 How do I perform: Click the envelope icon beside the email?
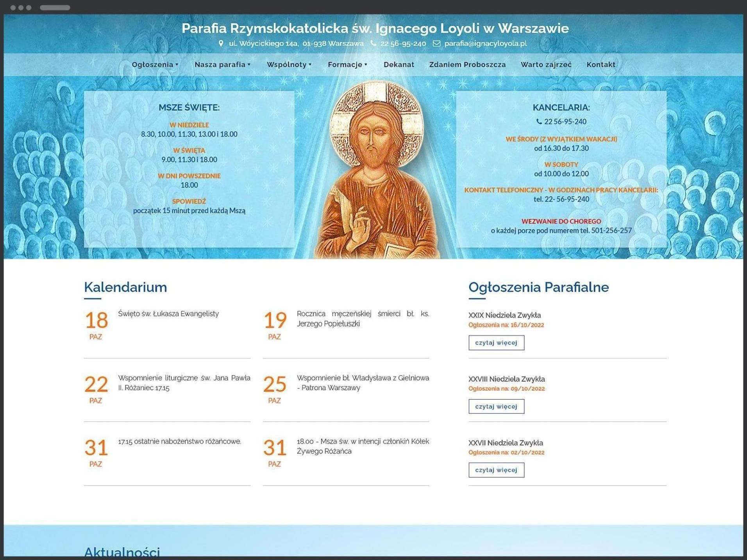point(436,43)
